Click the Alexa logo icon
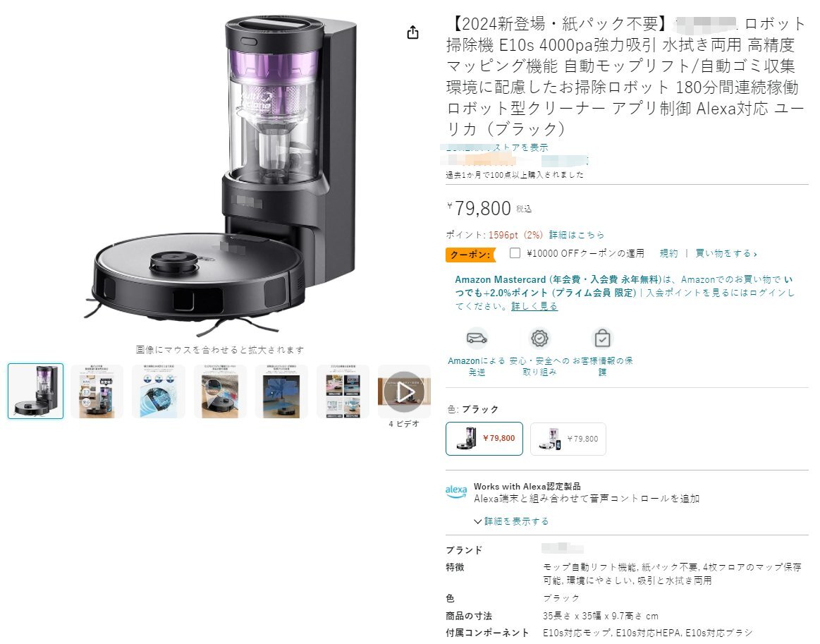Screen dimensions: 820x644 click(456, 491)
